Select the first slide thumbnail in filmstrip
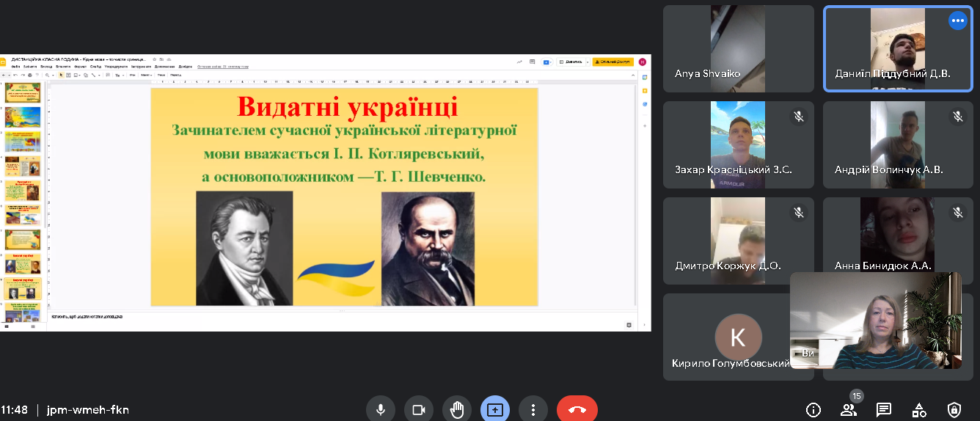 [x=23, y=92]
